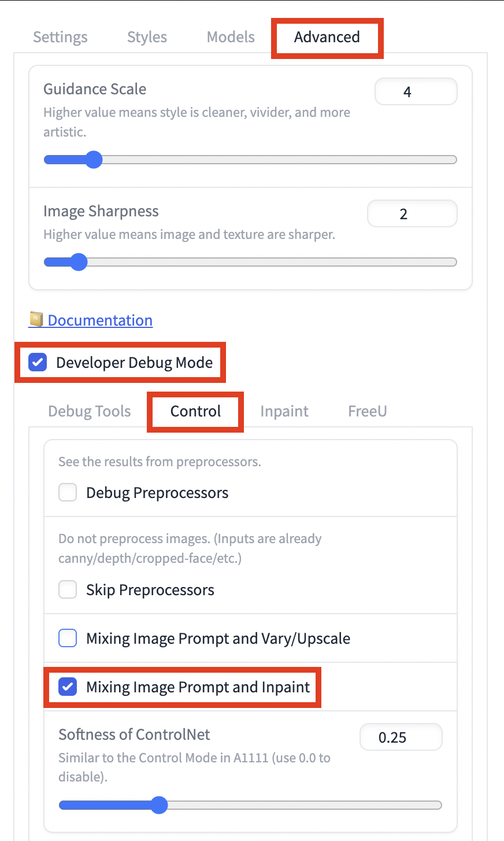Click the Softness of ControlNet value field
Screen dimensions: 504x841
tap(401, 737)
